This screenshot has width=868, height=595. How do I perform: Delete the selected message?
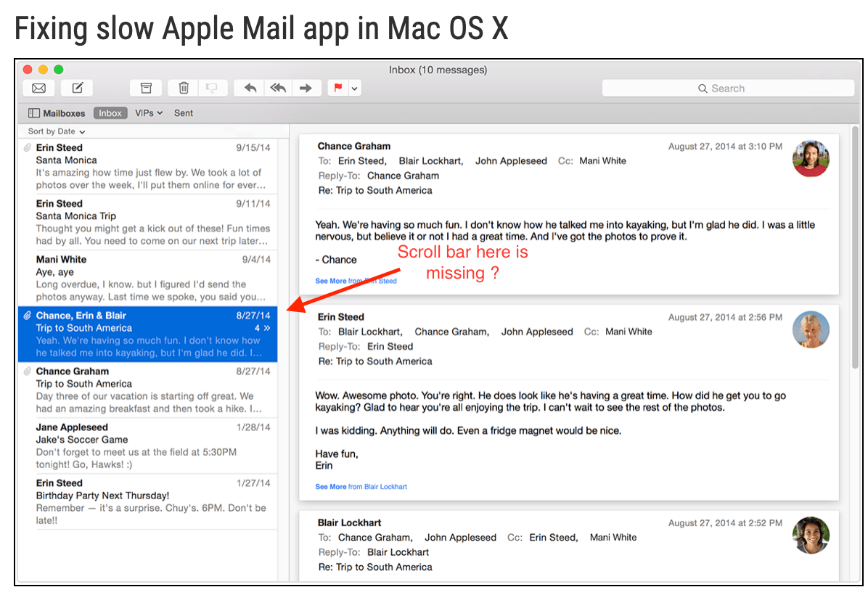(182, 87)
